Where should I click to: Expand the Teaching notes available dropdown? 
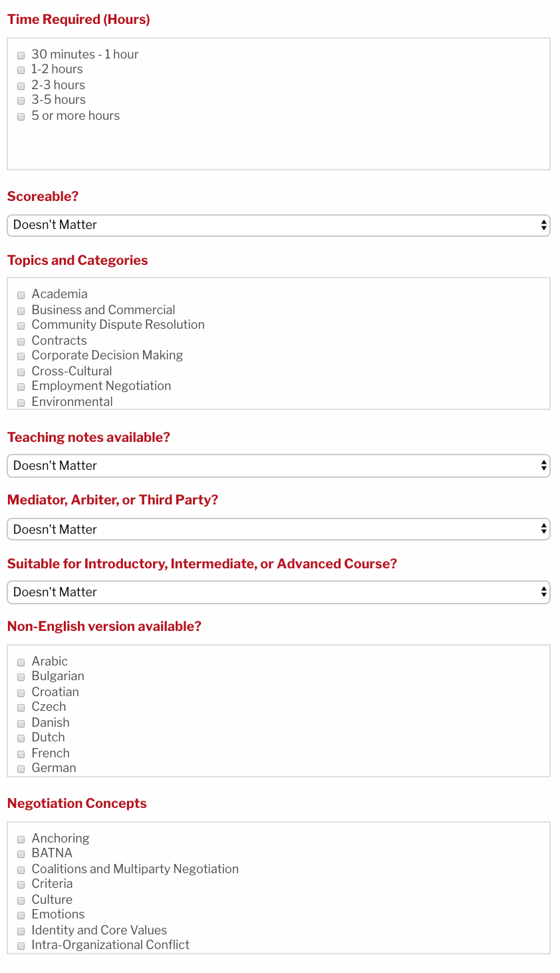tap(278, 466)
